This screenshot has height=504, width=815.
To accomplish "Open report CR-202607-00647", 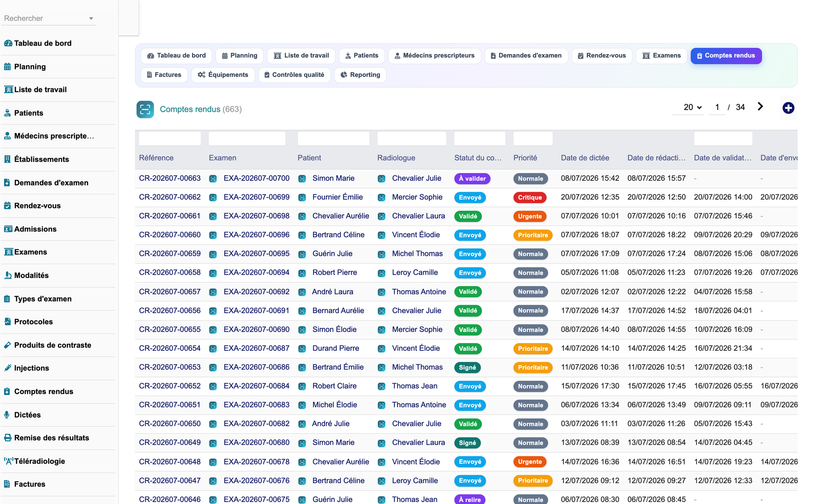I will tap(170, 481).
